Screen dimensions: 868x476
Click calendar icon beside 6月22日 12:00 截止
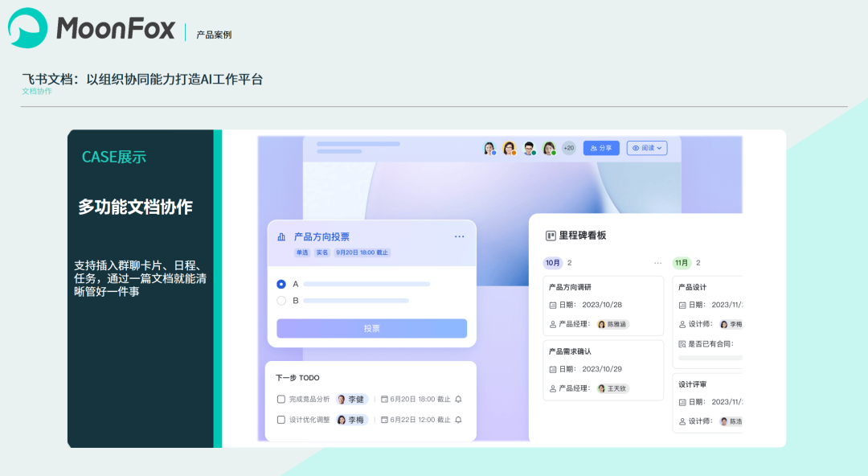point(384,420)
